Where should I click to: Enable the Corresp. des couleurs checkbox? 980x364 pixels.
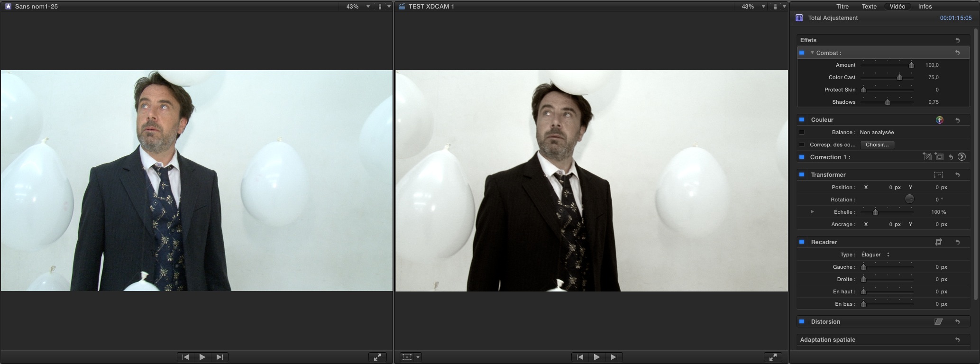(802, 145)
